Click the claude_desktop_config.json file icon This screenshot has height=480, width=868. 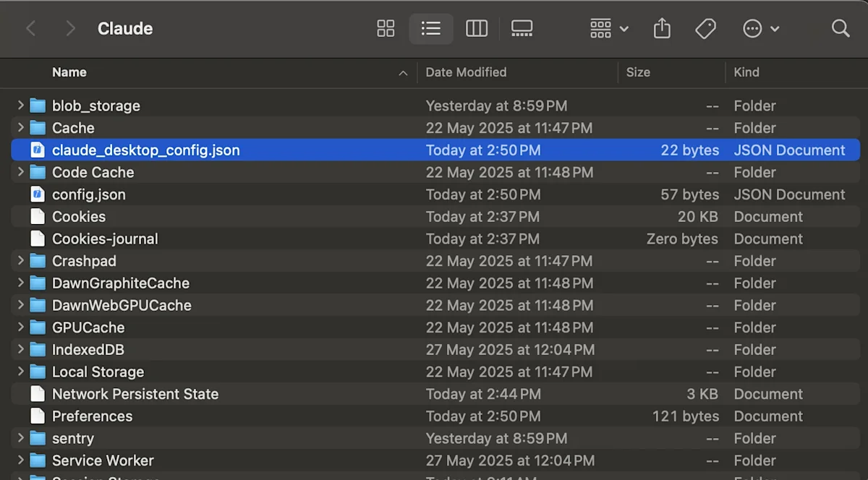[x=38, y=150]
